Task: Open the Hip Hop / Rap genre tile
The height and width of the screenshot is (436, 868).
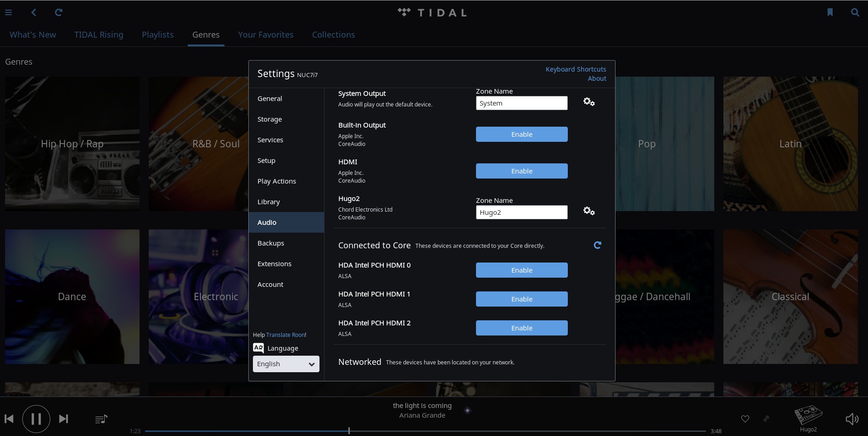Action: 72,144
